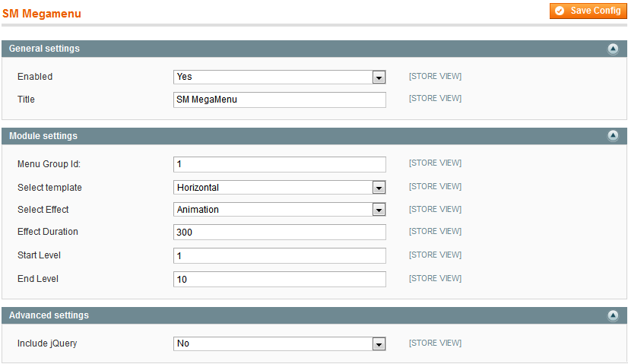Focus the End Level field
The width and height of the screenshot is (628, 364).
[x=280, y=280]
